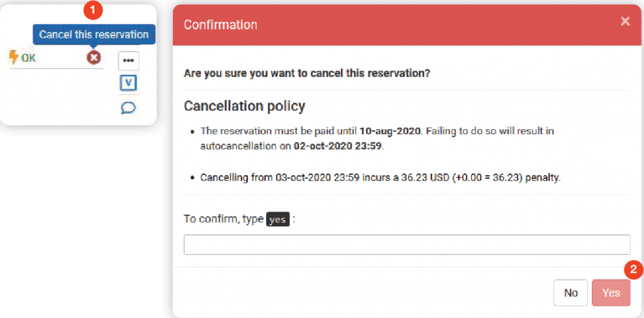Click the red cancel reservation X icon

pyautogui.click(x=94, y=58)
